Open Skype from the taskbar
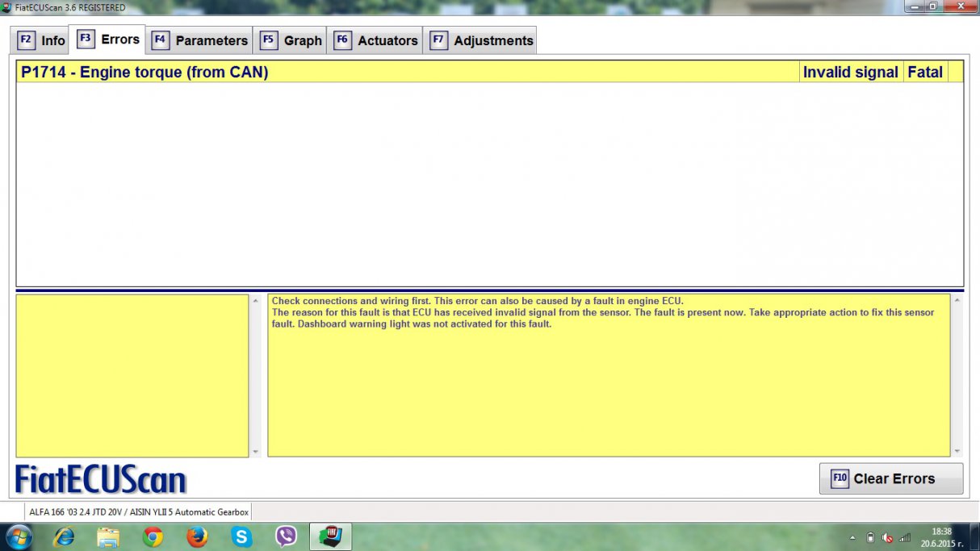Image resolution: width=980 pixels, height=551 pixels. tap(241, 536)
